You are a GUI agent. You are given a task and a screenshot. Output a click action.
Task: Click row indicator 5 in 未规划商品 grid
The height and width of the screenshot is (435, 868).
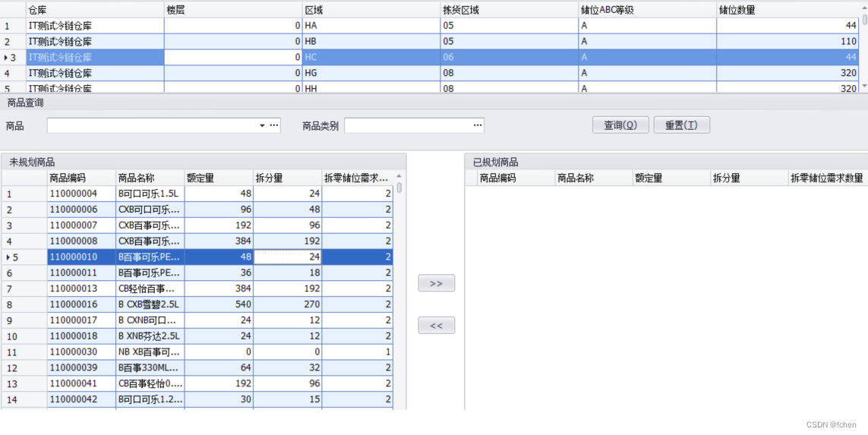point(24,257)
